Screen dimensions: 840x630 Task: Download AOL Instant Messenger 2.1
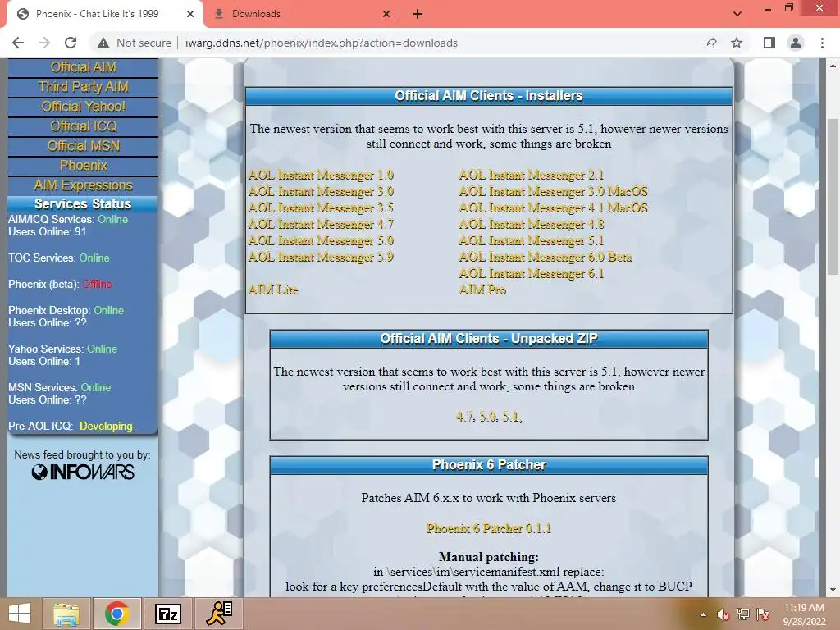[x=532, y=176]
